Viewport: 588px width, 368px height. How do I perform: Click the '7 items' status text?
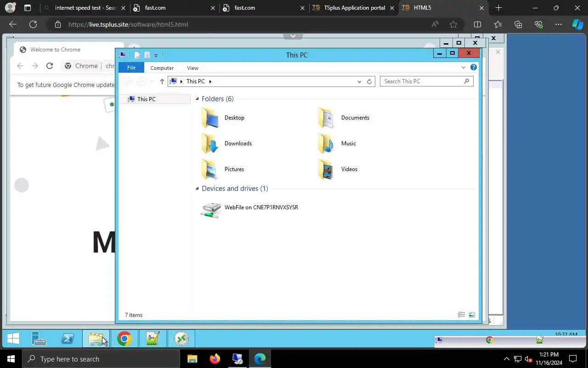pos(134,315)
